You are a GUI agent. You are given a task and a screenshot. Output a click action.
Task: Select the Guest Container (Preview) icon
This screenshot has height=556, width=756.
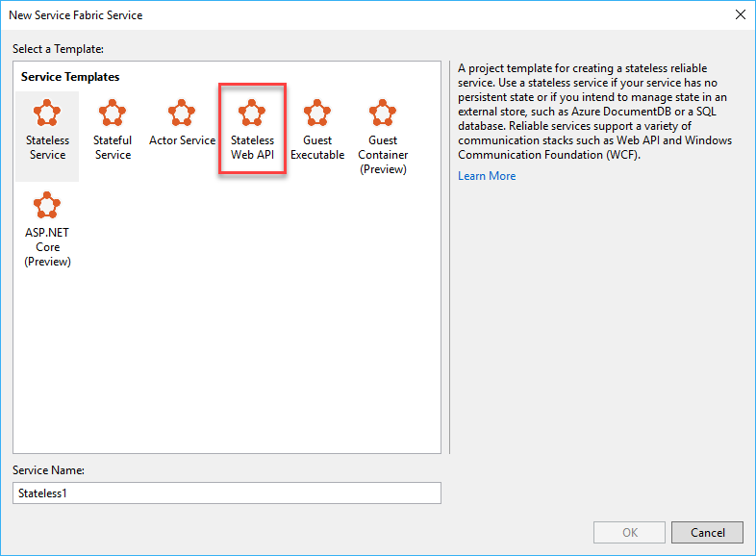(x=383, y=114)
